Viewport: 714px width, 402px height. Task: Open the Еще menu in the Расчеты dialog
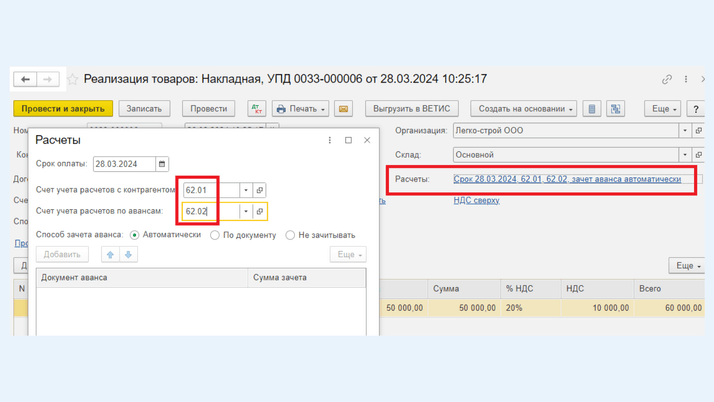(x=348, y=254)
